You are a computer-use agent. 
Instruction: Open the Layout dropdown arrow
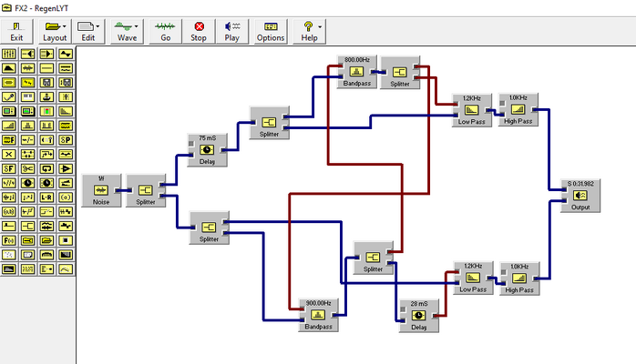(65, 26)
